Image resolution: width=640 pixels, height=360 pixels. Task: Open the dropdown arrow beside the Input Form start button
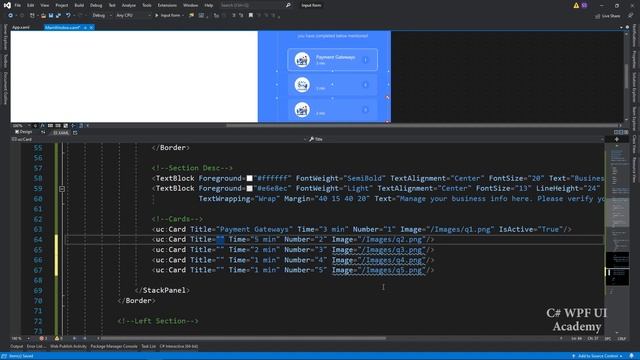tap(183, 16)
